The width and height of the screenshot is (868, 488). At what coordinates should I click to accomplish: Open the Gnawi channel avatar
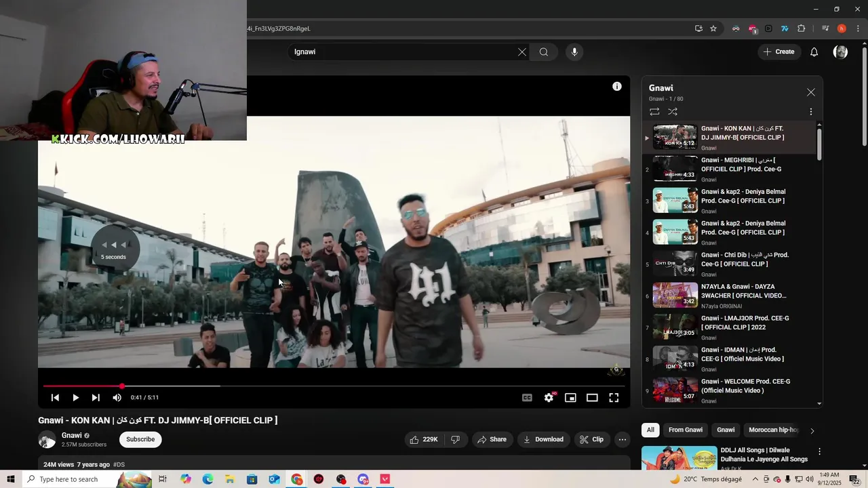47,439
